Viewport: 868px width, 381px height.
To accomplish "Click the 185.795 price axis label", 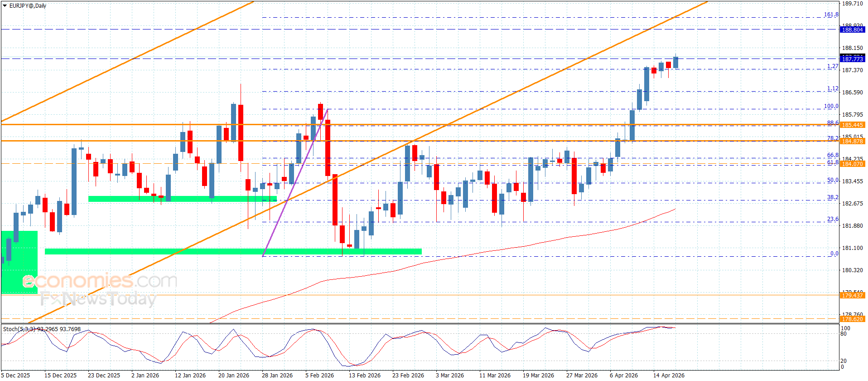I will [852, 115].
